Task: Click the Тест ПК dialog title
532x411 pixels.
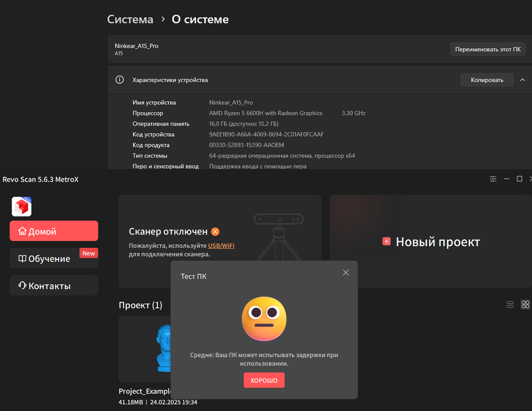Action: 194,276
